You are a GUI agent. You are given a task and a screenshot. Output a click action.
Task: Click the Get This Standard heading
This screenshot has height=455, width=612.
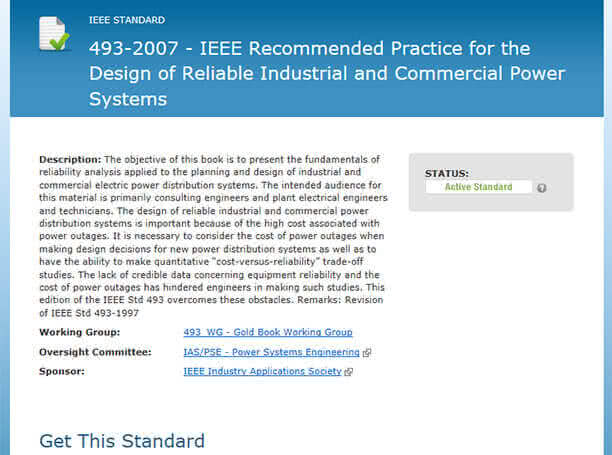coord(122,441)
